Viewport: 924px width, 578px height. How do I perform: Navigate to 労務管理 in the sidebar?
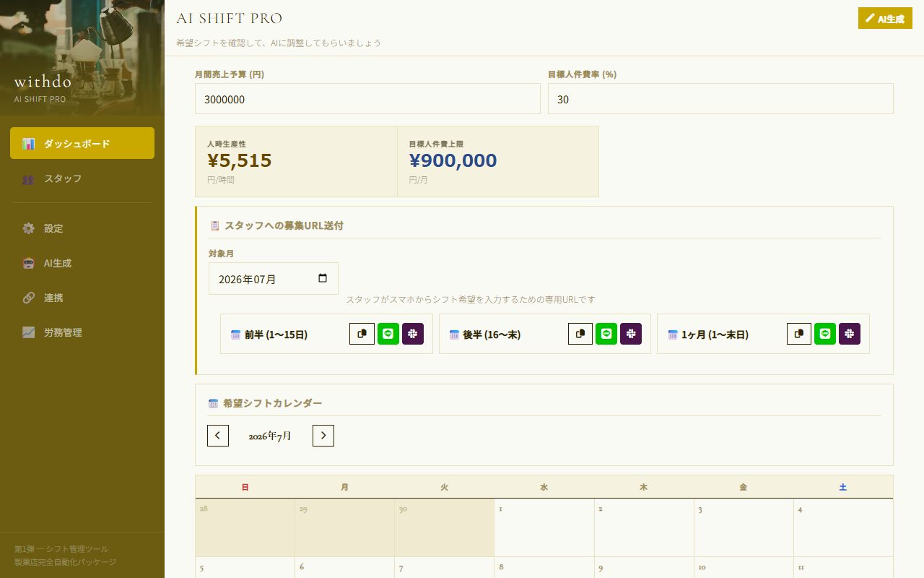point(82,332)
